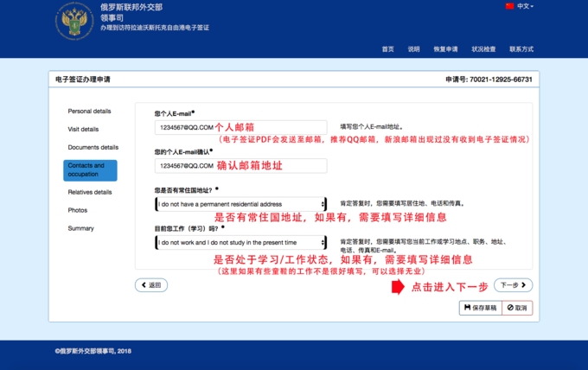Select Personal details in sidebar
The image size is (588, 370).
click(x=90, y=112)
